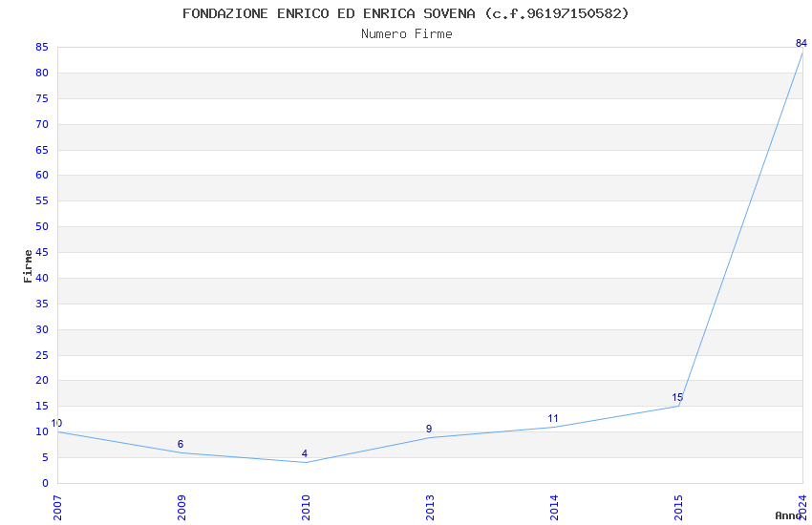Screen dimensions: 812x525
Task: Click the x-axis label Anno
Action: pos(788,515)
